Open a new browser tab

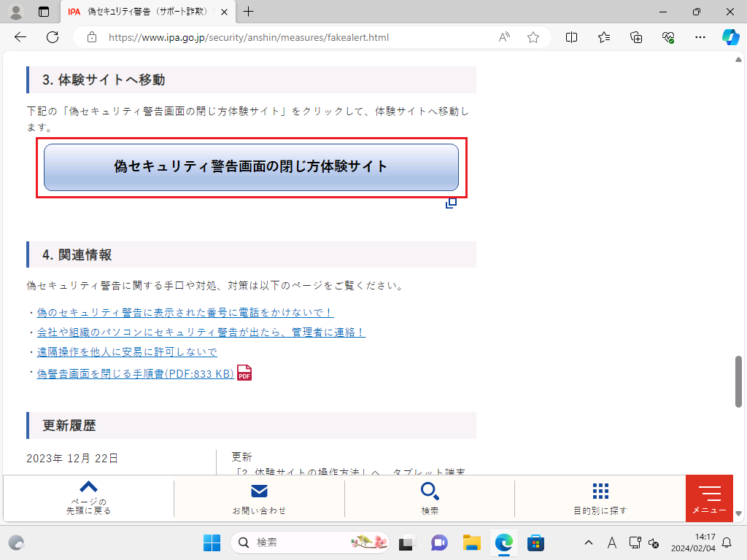click(249, 12)
